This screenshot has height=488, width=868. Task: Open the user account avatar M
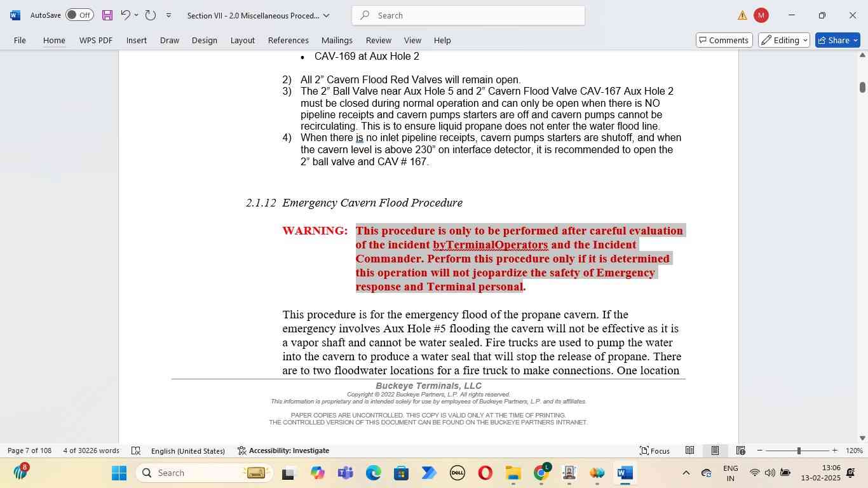pyautogui.click(x=761, y=15)
